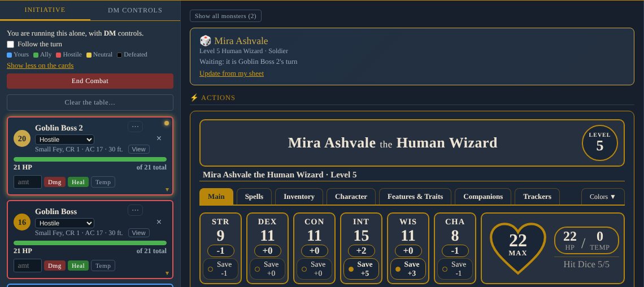Click the Show less on the cards link

point(40,66)
